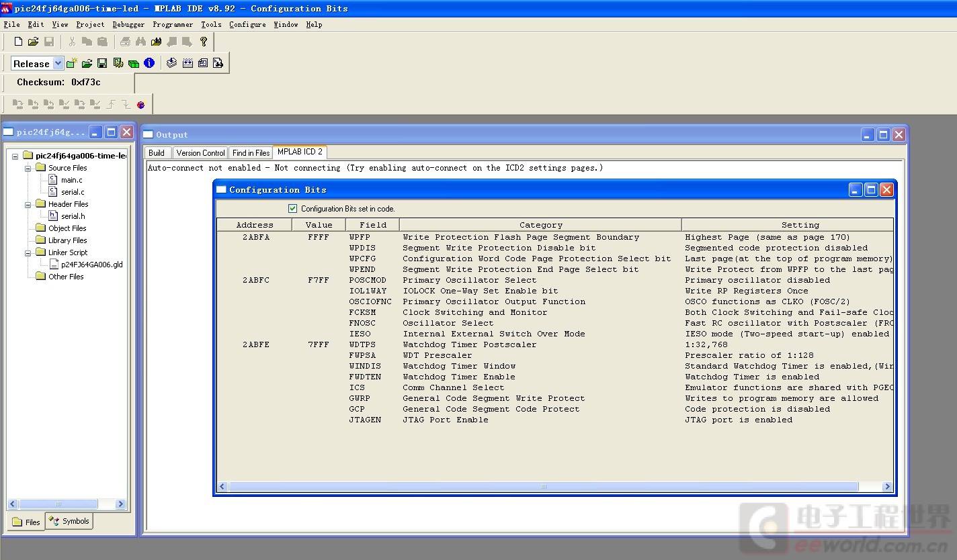Select the MPLAB ICD 2 output tab
Image resolution: width=957 pixels, height=560 pixels.
[x=300, y=152]
